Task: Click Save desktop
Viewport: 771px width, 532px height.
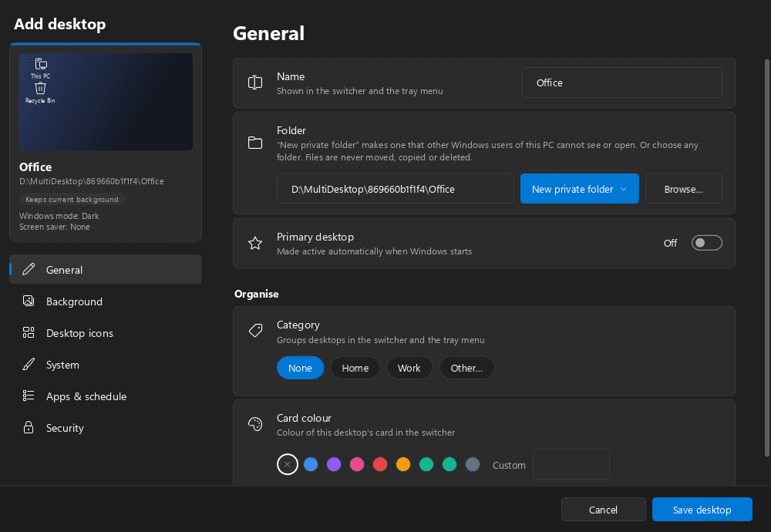Action: click(x=702, y=510)
